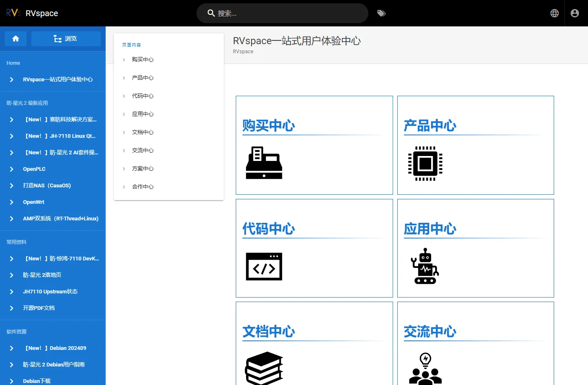Click the chip icon under 产品中心
Image resolution: width=588 pixels, height=385 pixels.
(425, 163)
